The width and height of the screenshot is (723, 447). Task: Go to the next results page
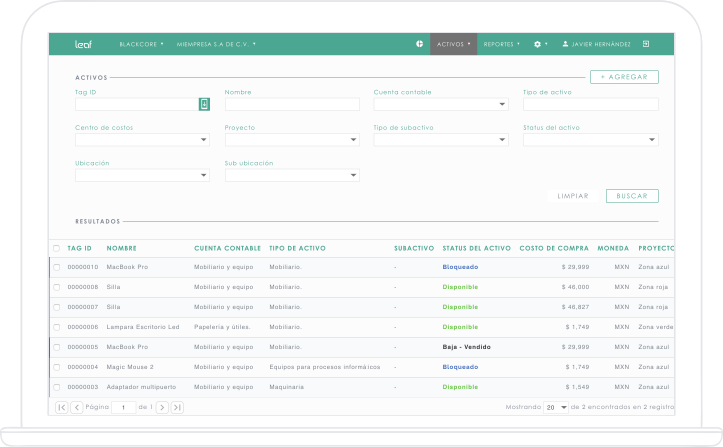162,407
